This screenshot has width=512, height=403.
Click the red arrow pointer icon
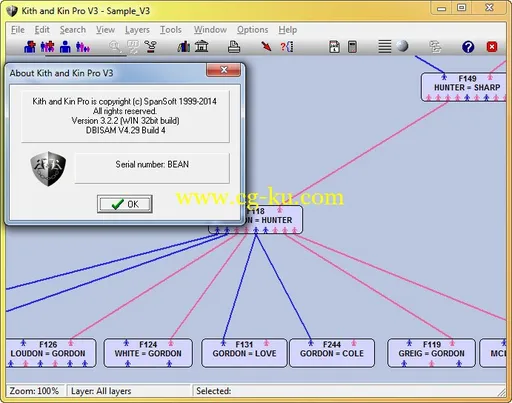pyautogui.click(x=266, y=46)
